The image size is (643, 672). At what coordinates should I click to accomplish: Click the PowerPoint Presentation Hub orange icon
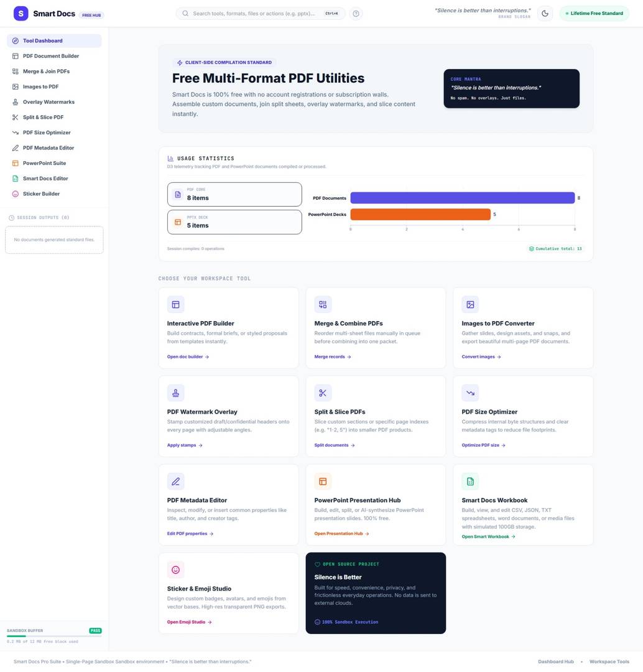click(323, 481)
